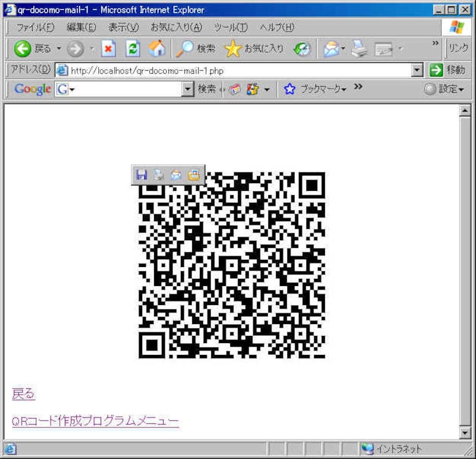Expand the Google search box dropdown
This screenshot has width=476, height=459.
tap(188, 89)
